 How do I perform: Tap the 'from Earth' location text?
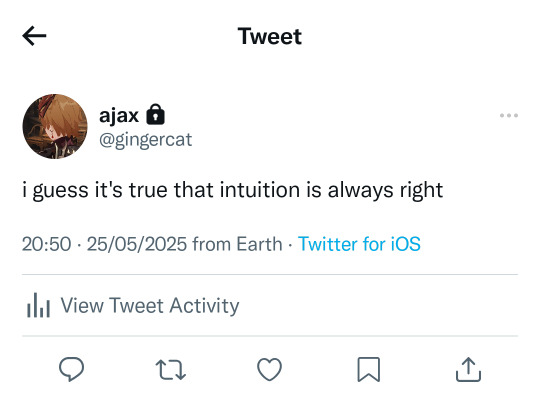pos(237,244)
